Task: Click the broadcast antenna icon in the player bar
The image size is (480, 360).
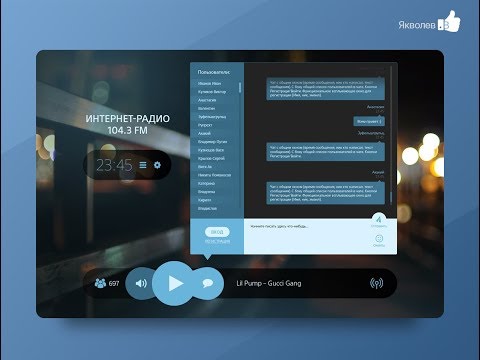Action: point(377,283)
